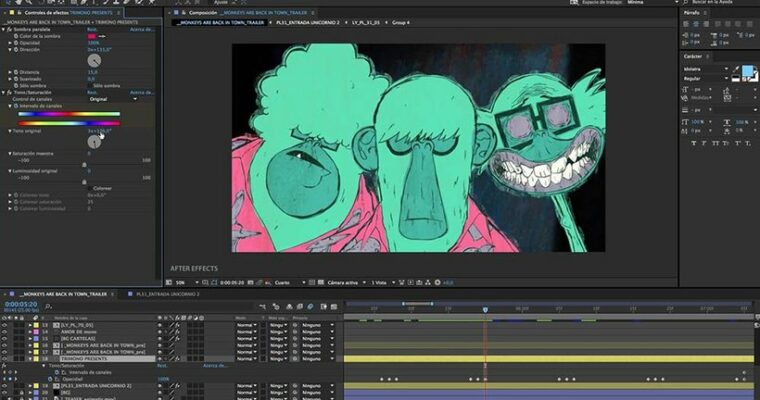
Task: Toggle the fx switch of Tono/Saturación effect
Action: [9, 92]
